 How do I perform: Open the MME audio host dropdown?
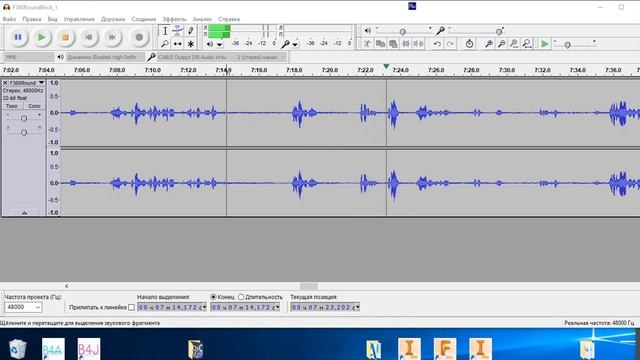point(29,57)
